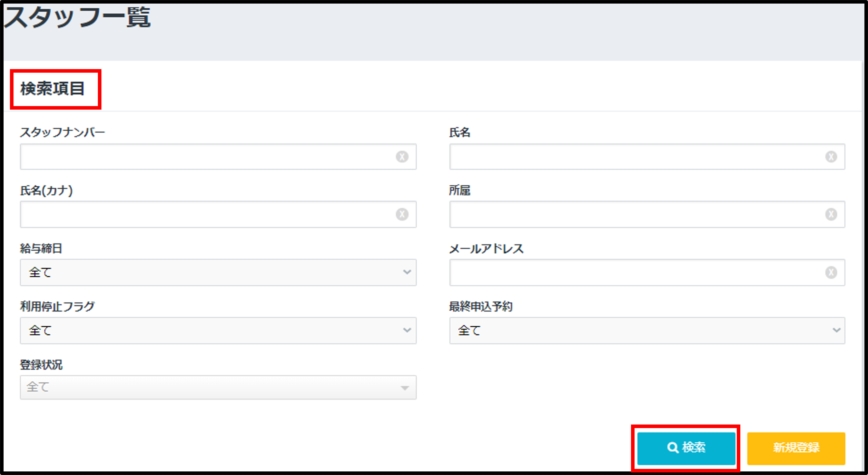
Task: Expand the 最終申込予約 dropdown
Action: point(647,331)
